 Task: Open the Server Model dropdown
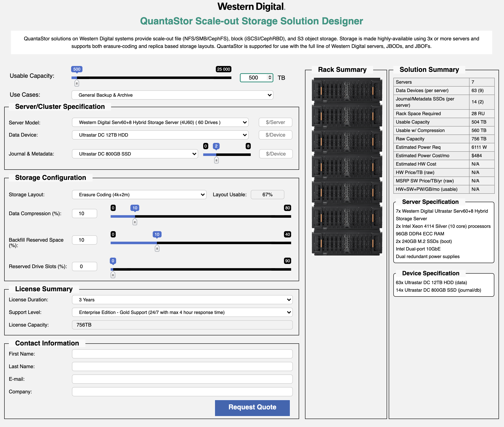[160, 122]
